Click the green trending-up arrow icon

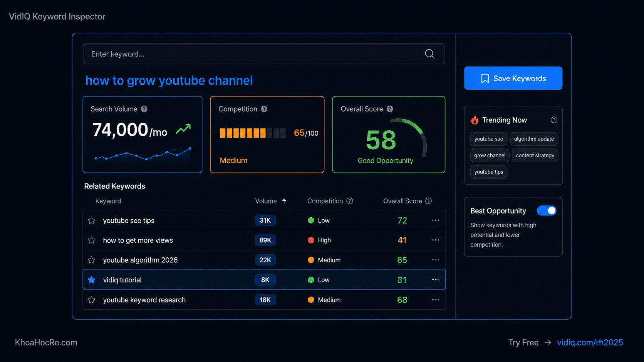(x=183, y=129)
